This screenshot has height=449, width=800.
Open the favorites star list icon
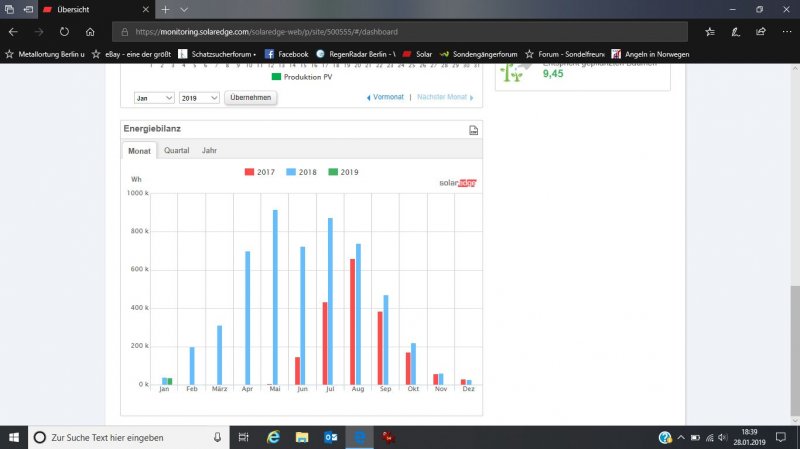[710, 32]
